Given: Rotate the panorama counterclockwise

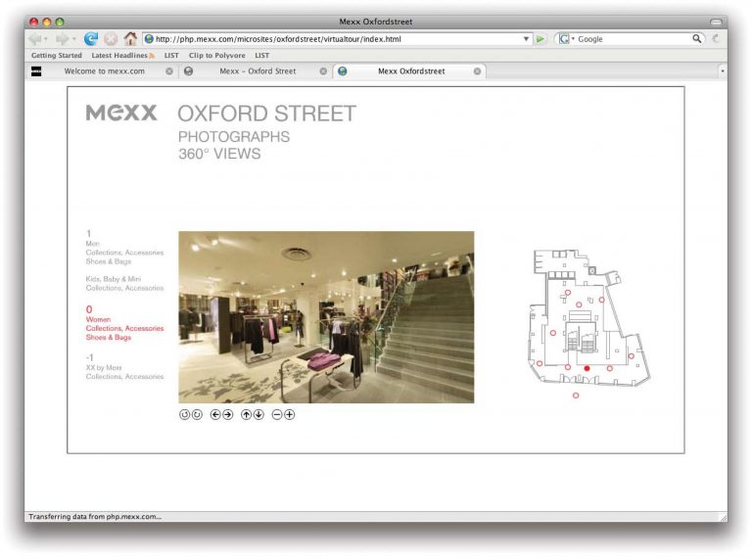Looking at the screenshot, I should (184, 414).
